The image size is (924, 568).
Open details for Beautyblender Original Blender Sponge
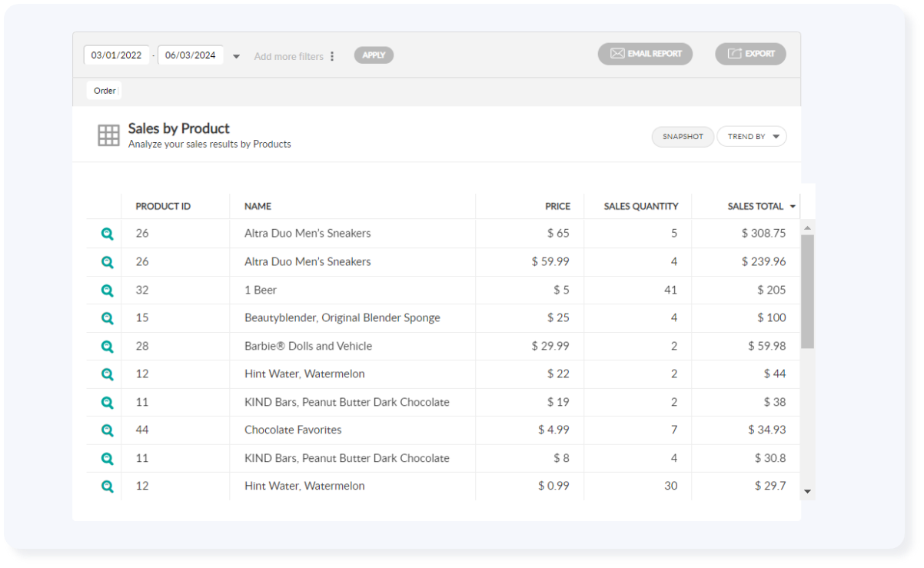click(106, 317)
